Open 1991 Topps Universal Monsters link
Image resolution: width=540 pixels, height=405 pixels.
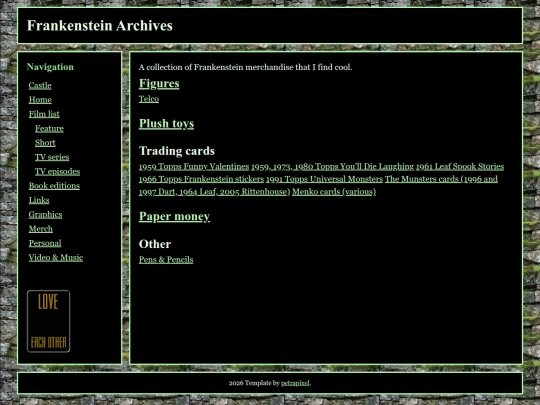click(x=324, y=179)
